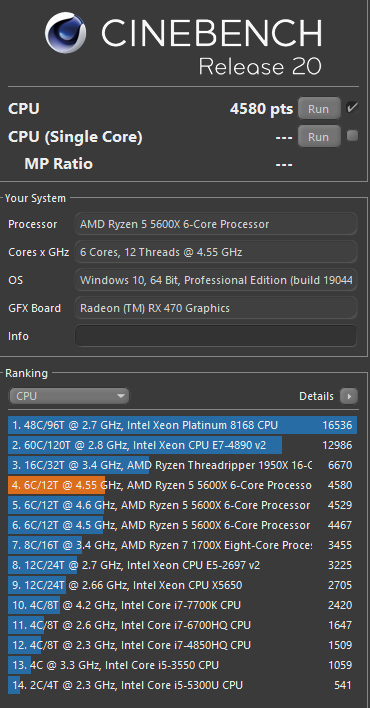Select the Xeon E7-4890 v2 ranking row
370x708 pixels.
point(183,445)
